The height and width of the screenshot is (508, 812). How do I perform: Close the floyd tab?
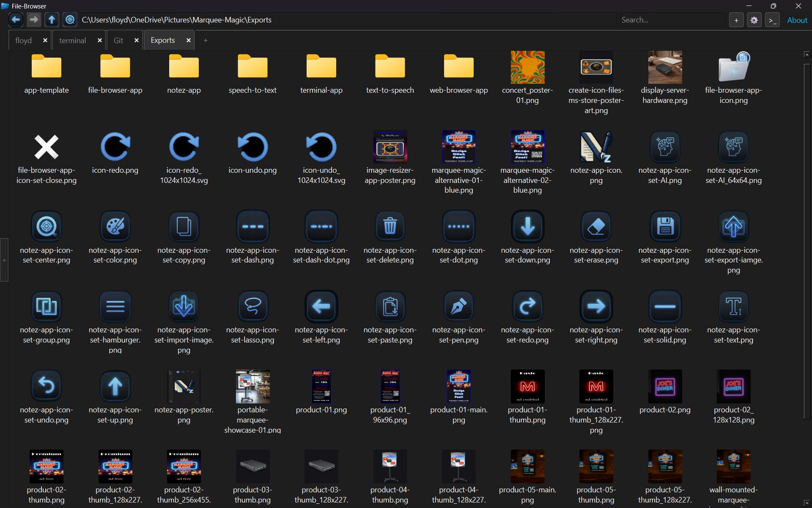click(45, 40)
